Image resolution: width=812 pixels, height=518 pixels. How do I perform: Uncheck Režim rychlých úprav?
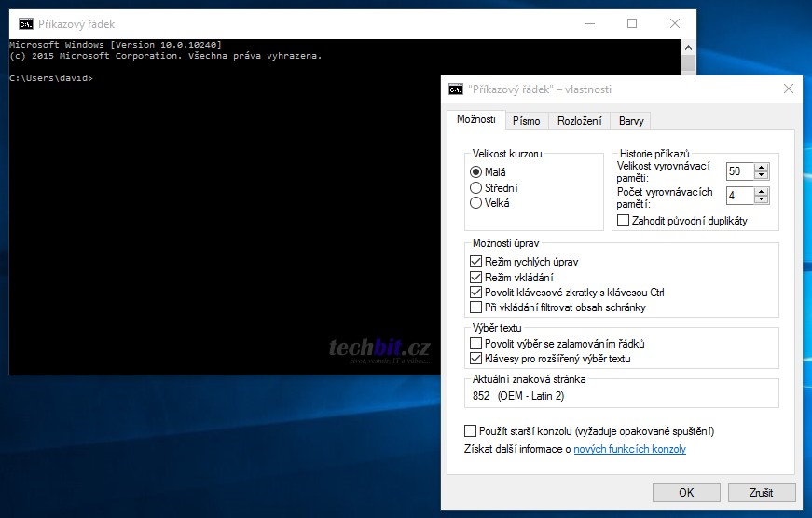(476, 262)
